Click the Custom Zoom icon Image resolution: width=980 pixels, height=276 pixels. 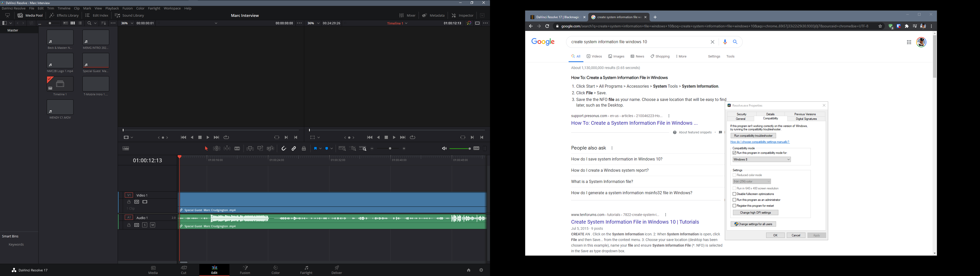coord(363,149)
